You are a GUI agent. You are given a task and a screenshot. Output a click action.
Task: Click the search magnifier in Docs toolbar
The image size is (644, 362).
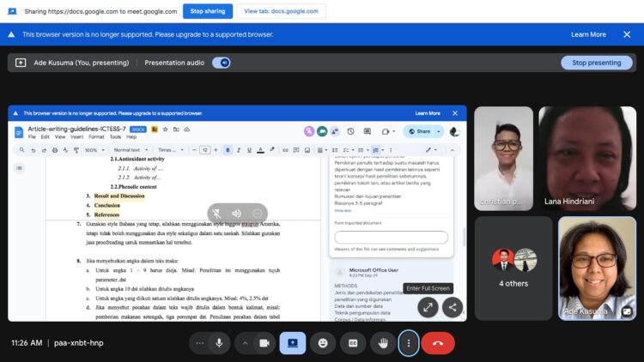tap(21, 150)
